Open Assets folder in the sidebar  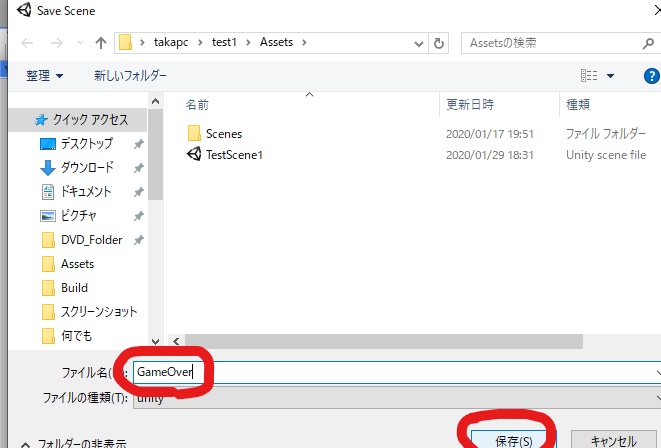tap(78, 264)
